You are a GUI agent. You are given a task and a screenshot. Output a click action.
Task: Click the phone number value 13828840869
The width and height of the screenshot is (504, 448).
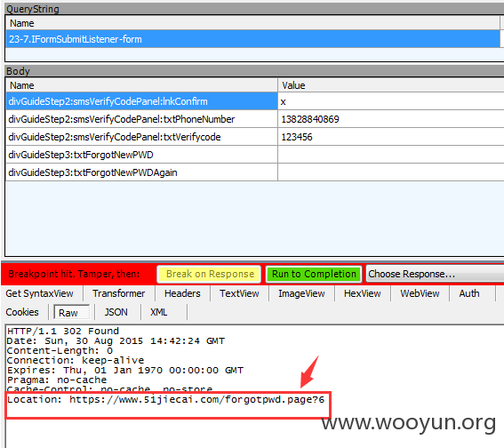coord(391,119)
